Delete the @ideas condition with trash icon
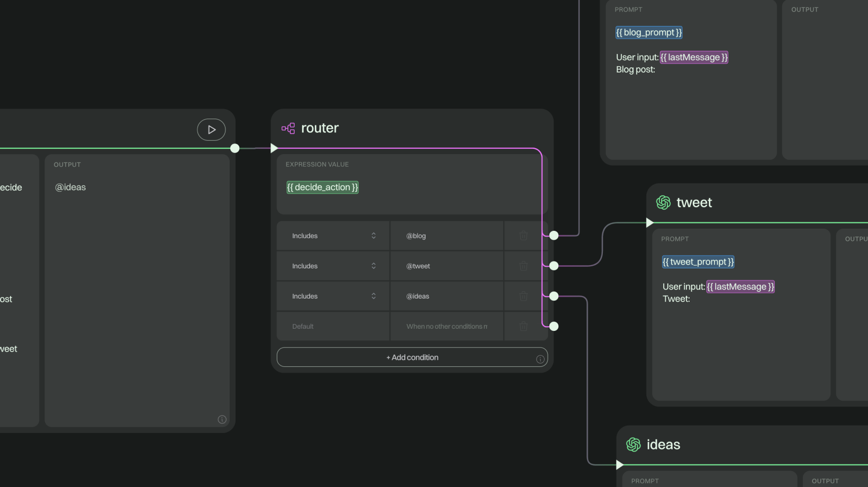868x487 pixels. pos(523,296)
